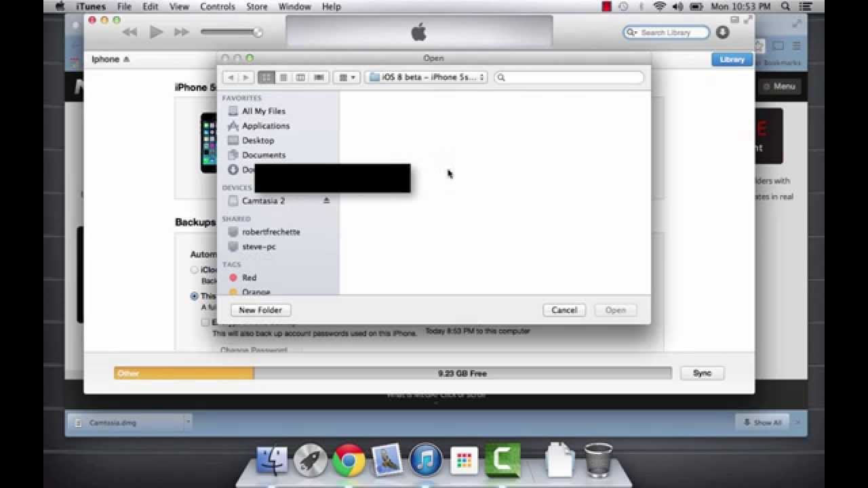Click Cancel in the Open dialog
The image size is (868, 488).
564,310
